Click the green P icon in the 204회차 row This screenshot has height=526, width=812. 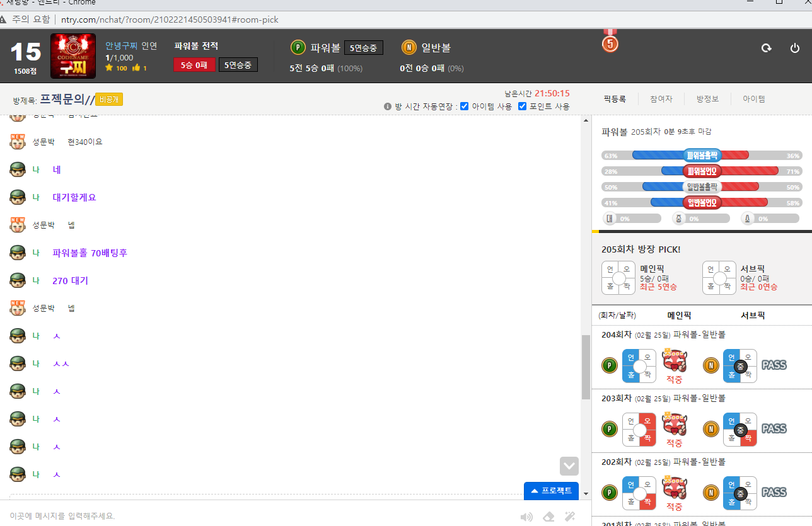(610, 365)
